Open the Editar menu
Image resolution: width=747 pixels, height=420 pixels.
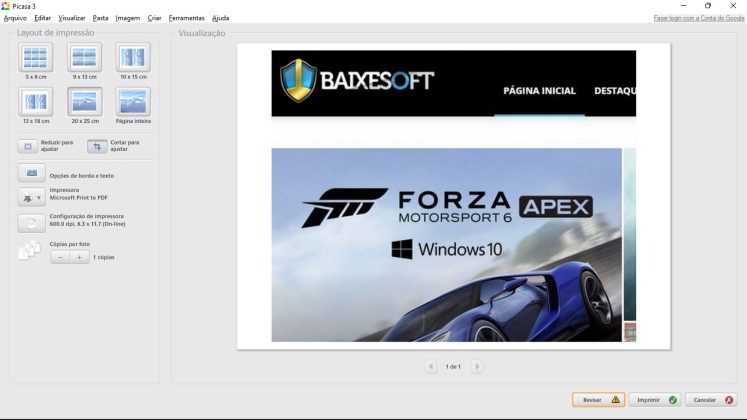[42, 18]
